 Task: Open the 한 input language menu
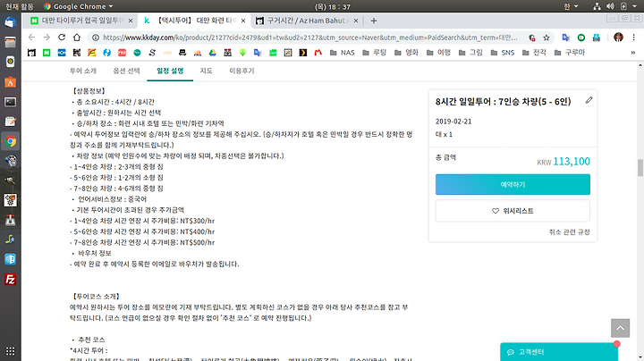571,6
